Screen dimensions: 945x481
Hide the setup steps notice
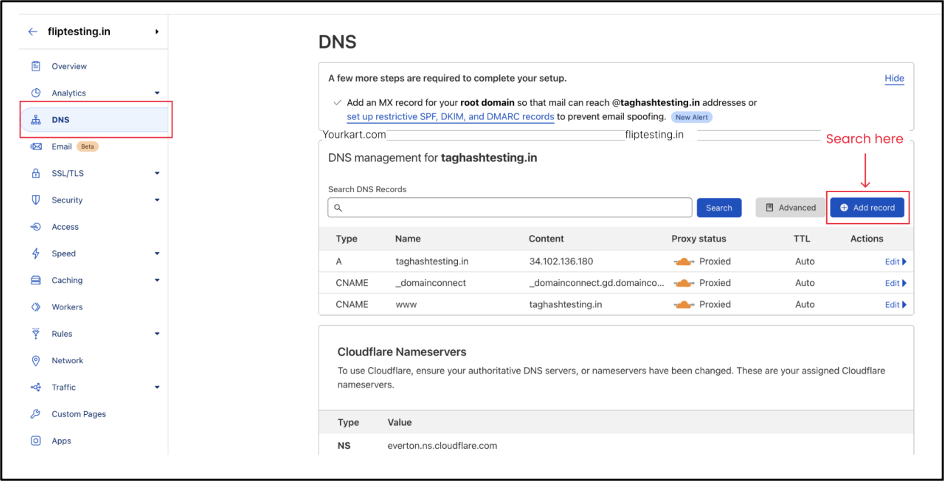(x=894, y=78)
